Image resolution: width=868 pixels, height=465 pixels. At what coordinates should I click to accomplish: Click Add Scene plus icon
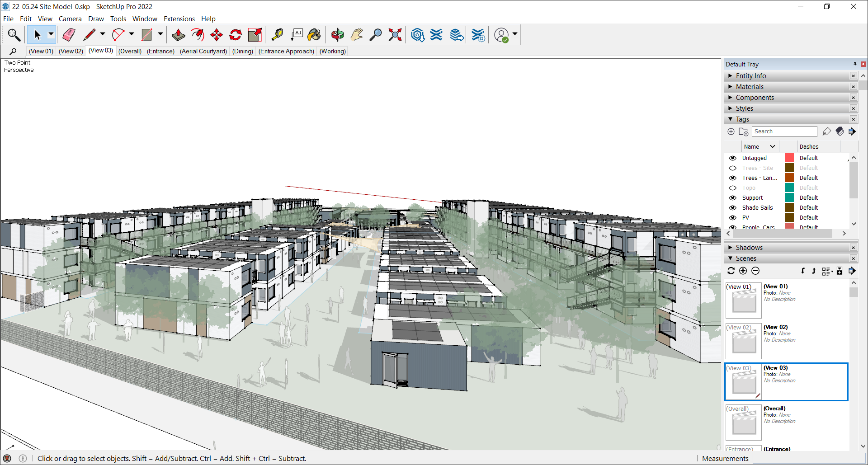tap(743, 271)
